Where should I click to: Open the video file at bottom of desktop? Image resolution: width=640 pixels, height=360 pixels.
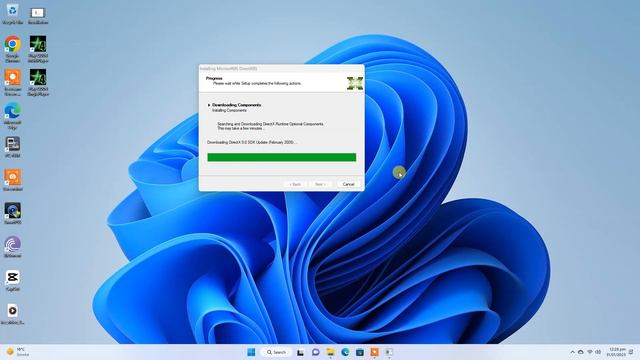13,314
